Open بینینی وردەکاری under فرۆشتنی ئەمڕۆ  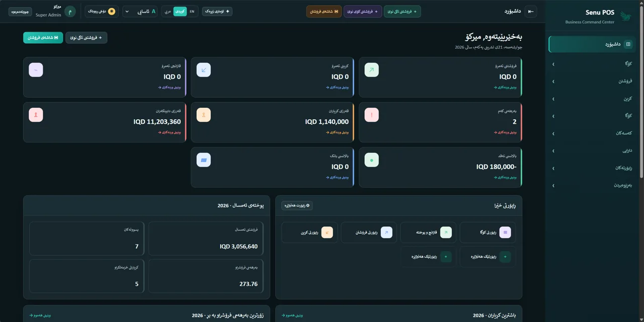coord(505,87)
